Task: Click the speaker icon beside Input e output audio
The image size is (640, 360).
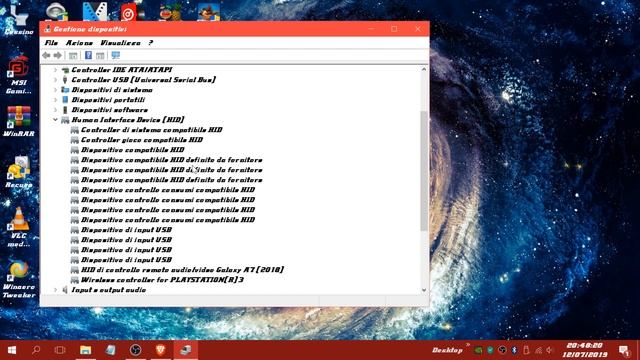Action: pos(65,290)
